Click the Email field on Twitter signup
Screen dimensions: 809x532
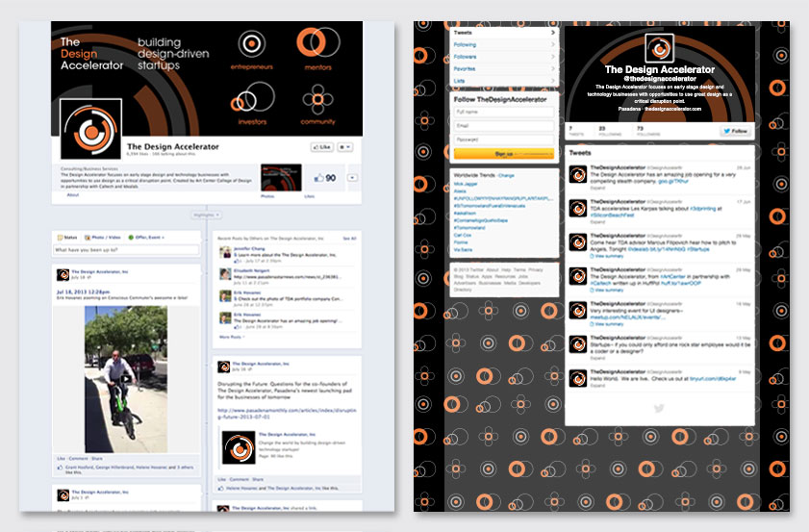[503, 126]
